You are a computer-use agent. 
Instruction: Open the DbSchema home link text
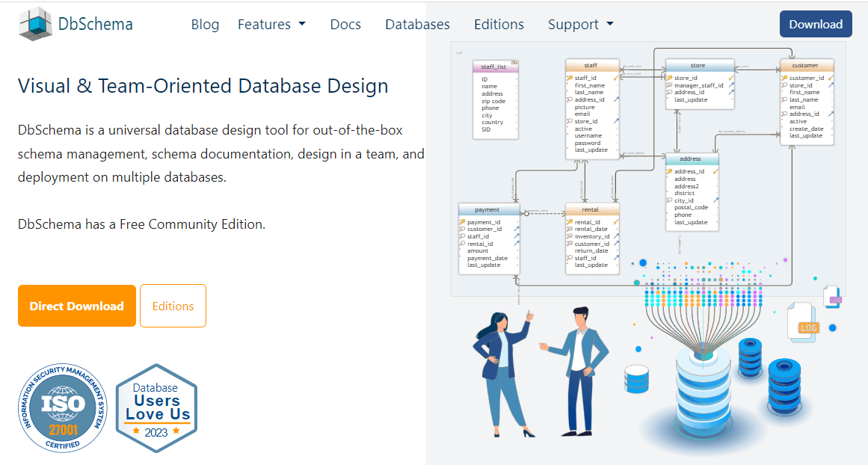(95, 25)
